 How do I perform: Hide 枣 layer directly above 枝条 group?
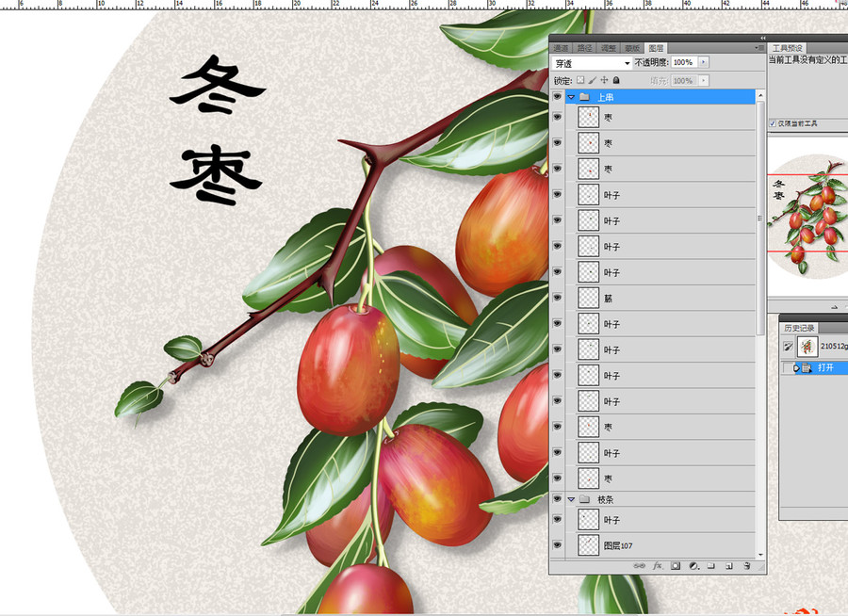tap(557, 478)
